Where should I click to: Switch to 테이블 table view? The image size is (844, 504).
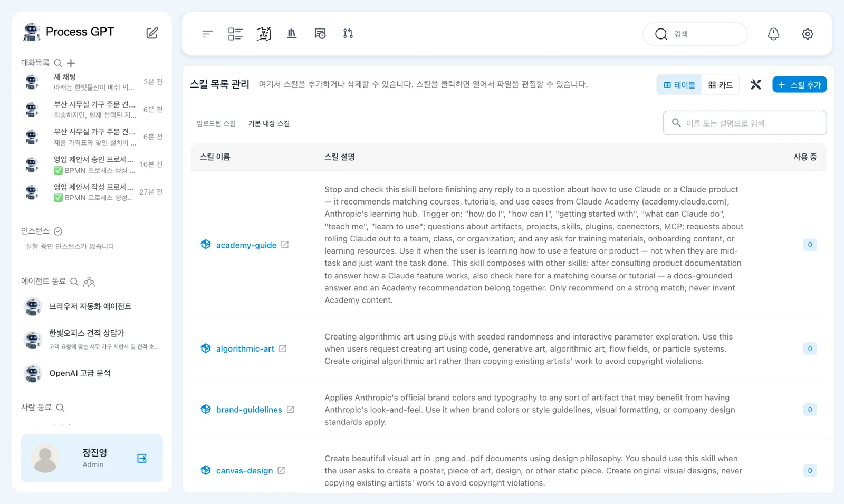tap(679, 85)
